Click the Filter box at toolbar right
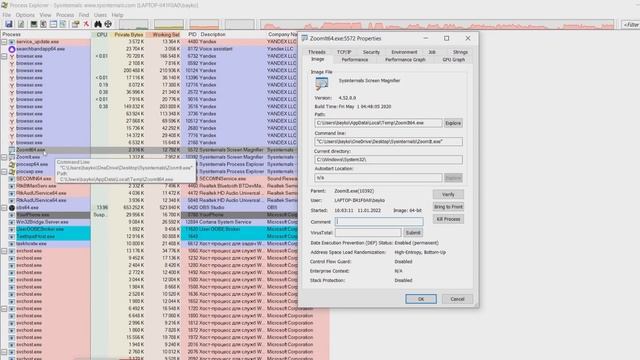The image size is (640, 360). point(631,25)
